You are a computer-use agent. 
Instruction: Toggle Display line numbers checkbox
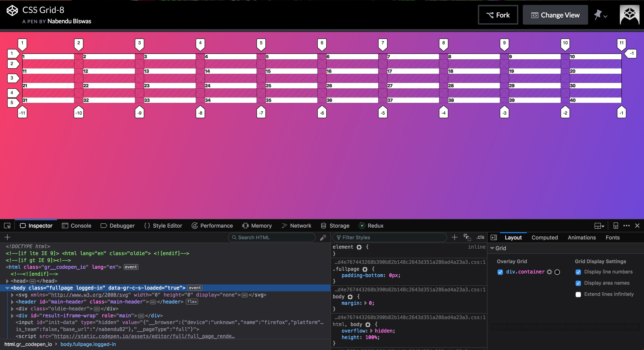click(x=578, y=272)
